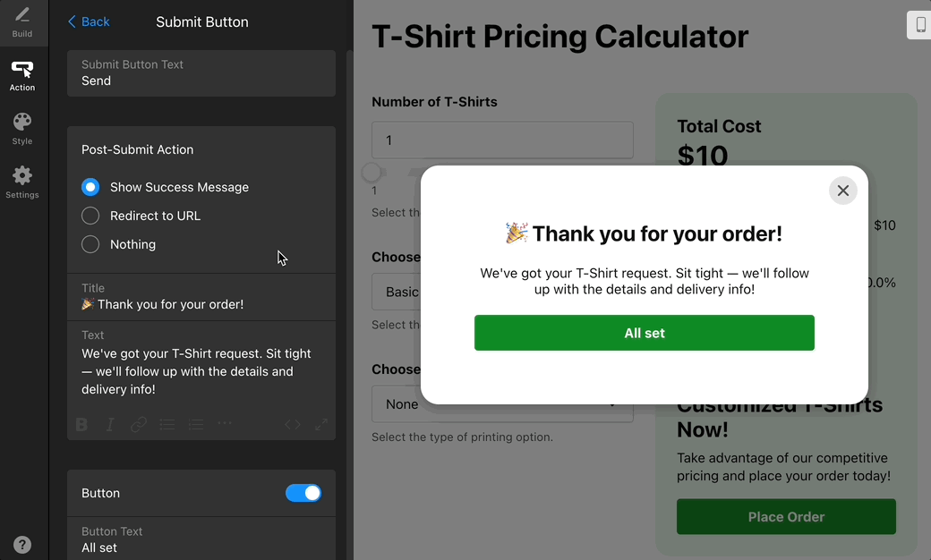Apply bold formatting in text editor
Screen dimensions: 931x560
point(82,425)
